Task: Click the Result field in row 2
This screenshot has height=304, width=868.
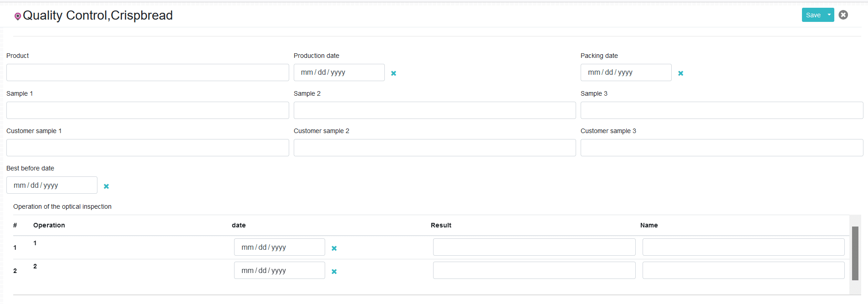Action: 534,270
